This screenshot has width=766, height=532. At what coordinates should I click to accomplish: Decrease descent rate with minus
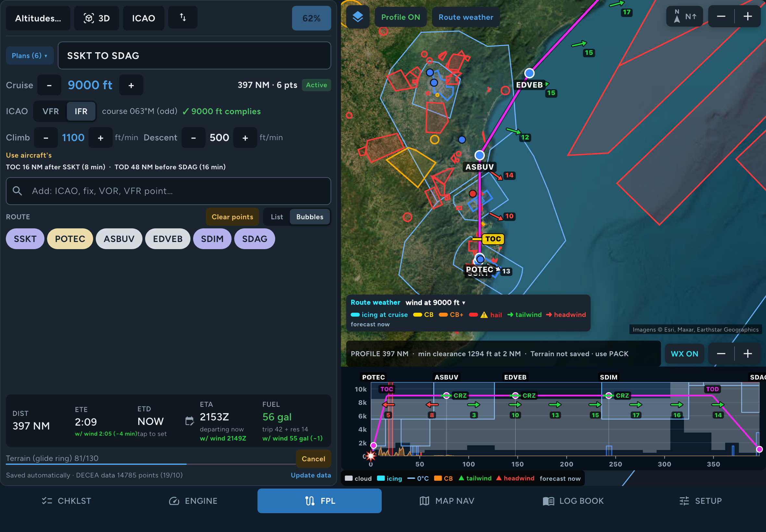coord(193,138)
